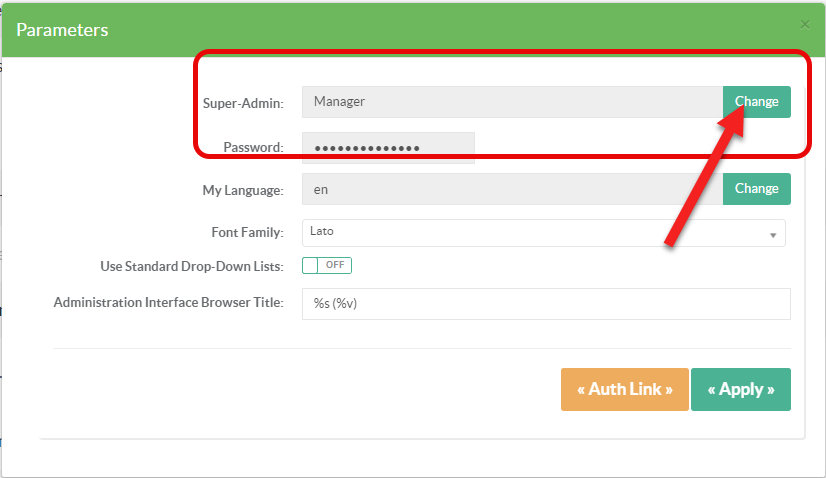826x478 pixels.
Task: Click the Parameters dialog title text
Action: click(62, 30)
